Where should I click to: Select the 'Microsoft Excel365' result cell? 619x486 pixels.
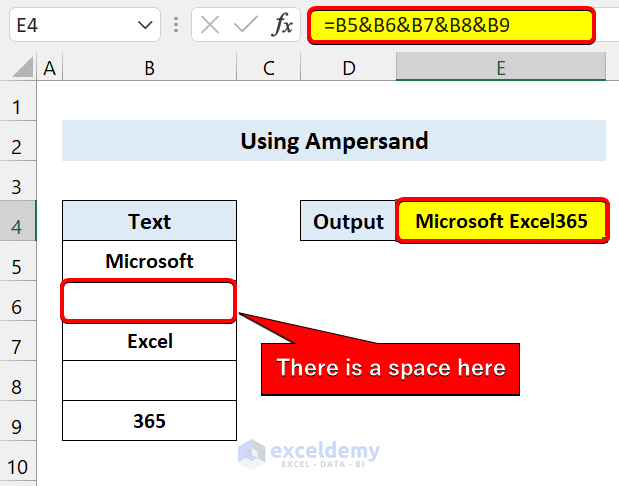[x=501, y=221]
